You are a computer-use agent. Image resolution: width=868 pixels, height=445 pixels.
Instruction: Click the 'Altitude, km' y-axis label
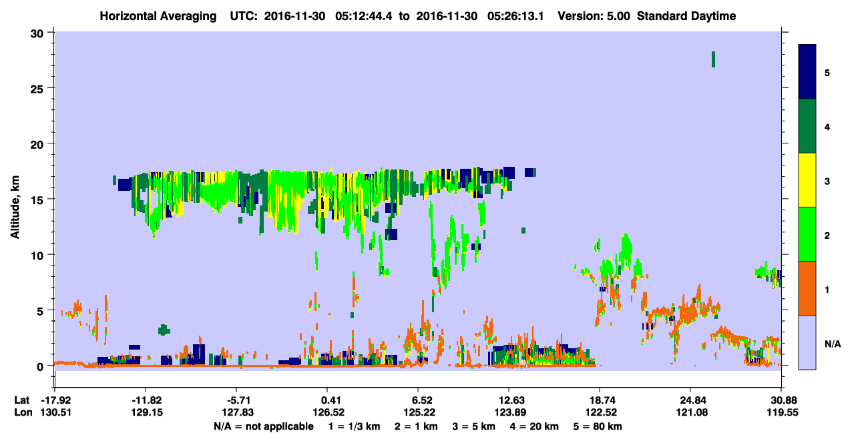(x=15, y=199)
